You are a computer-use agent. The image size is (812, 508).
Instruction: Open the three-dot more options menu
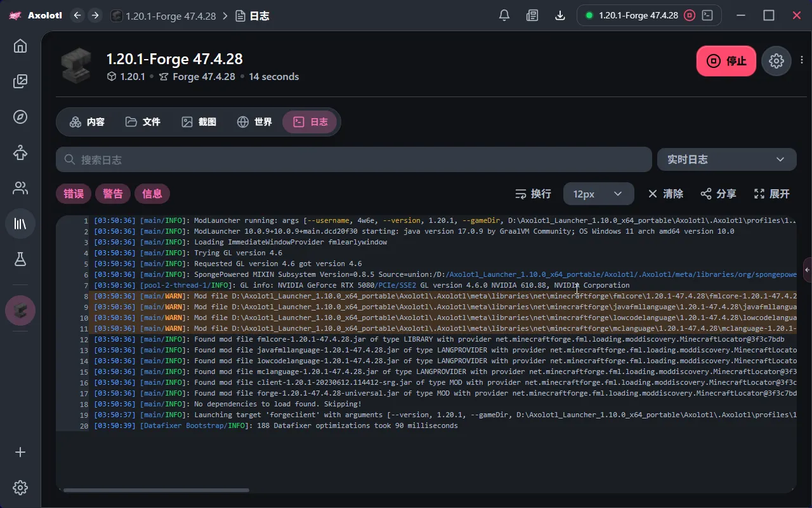click(802, 60)
